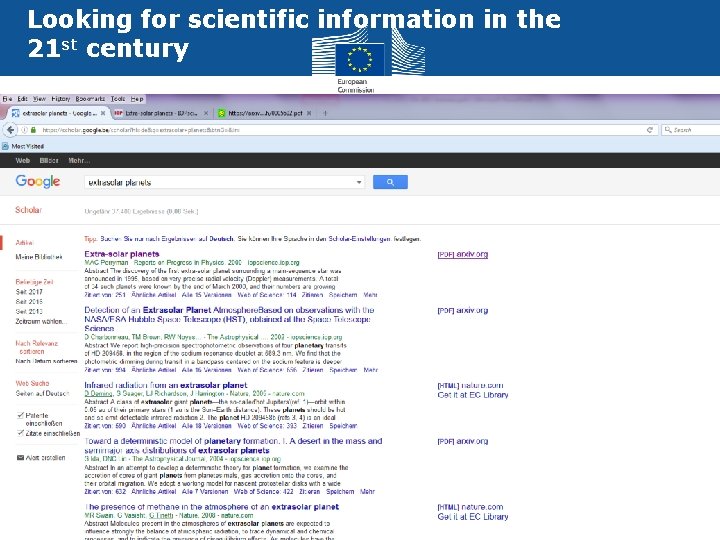Image resolution: width=720 pixels, height=540 pixels.
Task: Click 'Web' in the black Google bar
Action: point(22,160)
